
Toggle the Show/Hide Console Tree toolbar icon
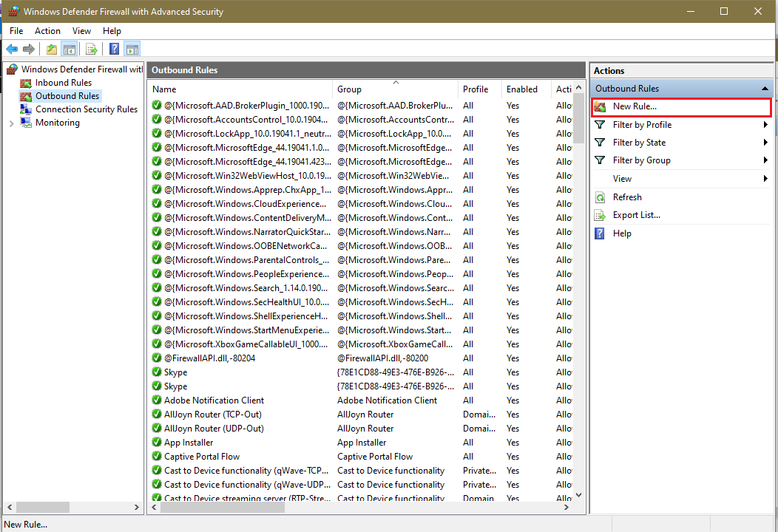pyautogui.click(x=70, y=49)
